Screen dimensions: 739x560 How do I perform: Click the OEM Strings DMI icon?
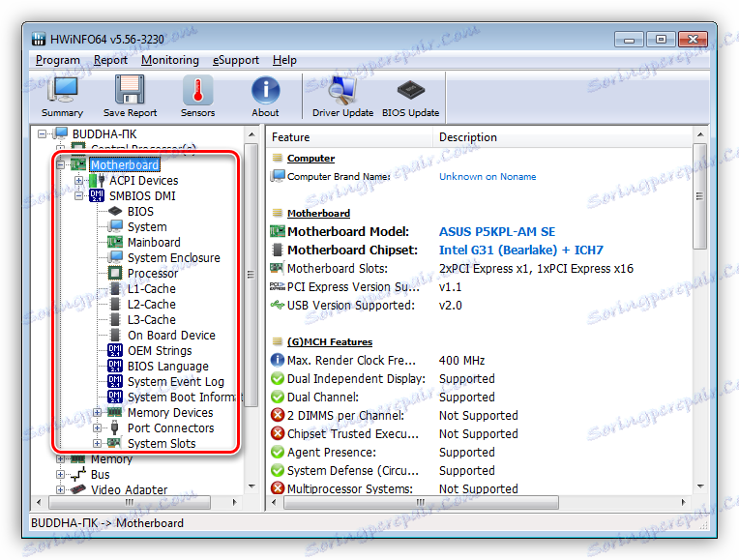click(115, 350)
